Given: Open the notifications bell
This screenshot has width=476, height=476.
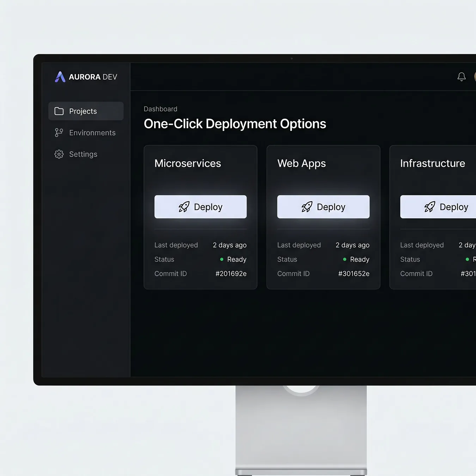Looking at the screenshot, I should point(462,77).
